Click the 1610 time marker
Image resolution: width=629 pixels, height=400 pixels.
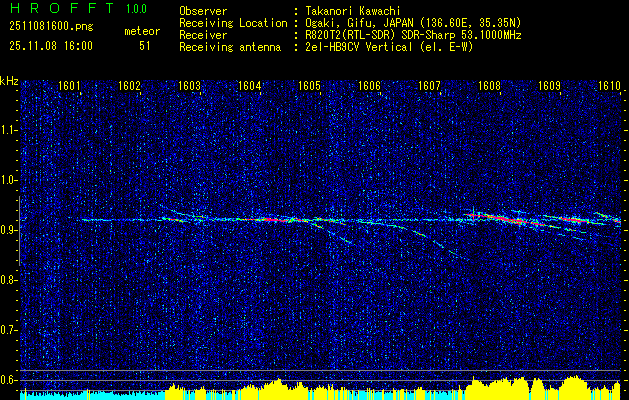coord(609,86)
